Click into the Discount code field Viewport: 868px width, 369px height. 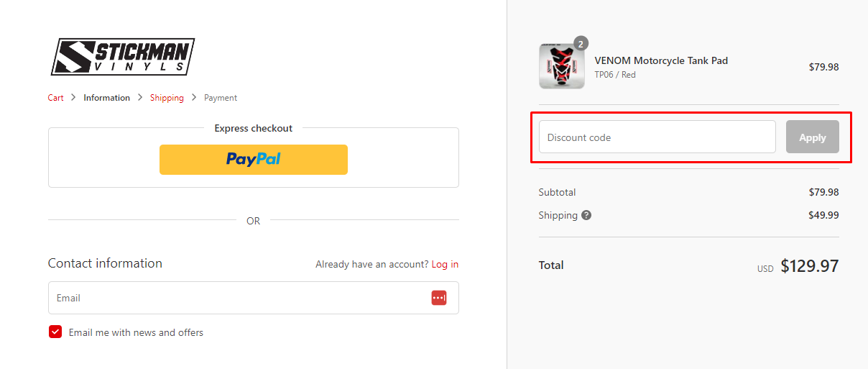pyautogui.click(x=657, y=137)
